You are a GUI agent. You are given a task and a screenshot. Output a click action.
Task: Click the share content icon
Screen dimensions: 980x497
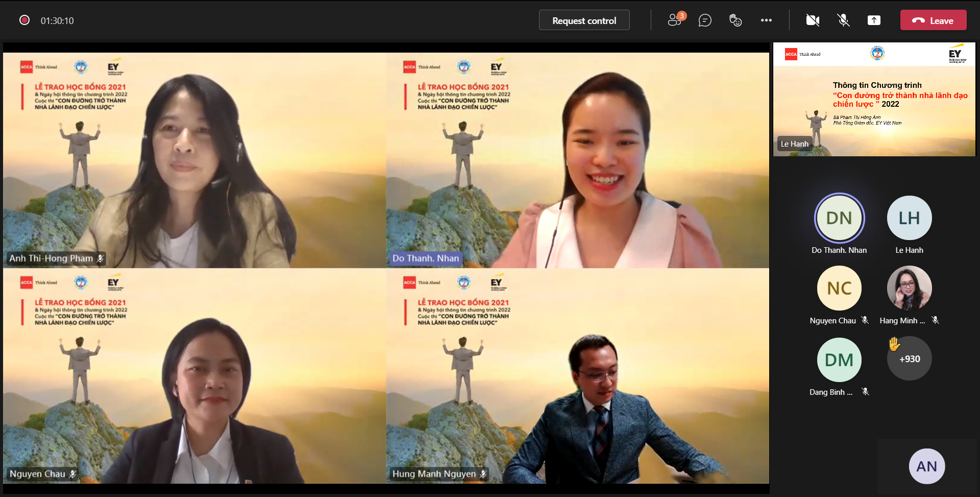[874, 20]
